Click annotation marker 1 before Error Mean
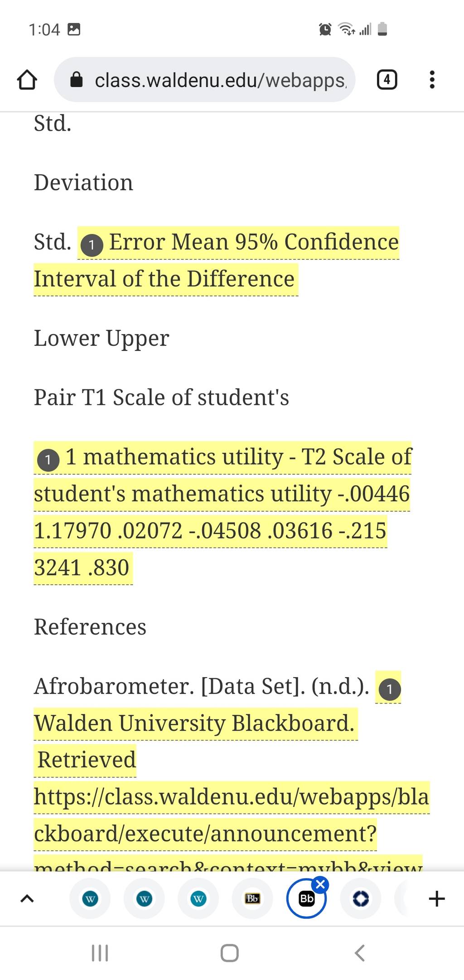Image resolution: width=464 pixels, height=980 pixels. [92, 245]
